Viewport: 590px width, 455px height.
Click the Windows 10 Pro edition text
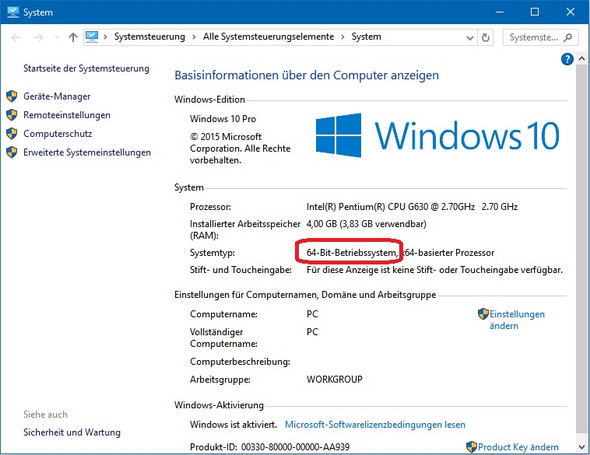[223, 119]
